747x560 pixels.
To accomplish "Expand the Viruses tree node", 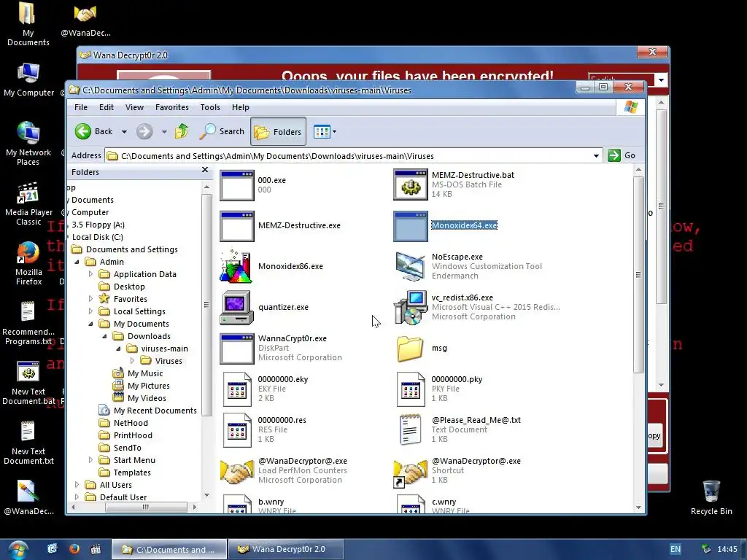I will pyautogui.click(x=133, y=361).
